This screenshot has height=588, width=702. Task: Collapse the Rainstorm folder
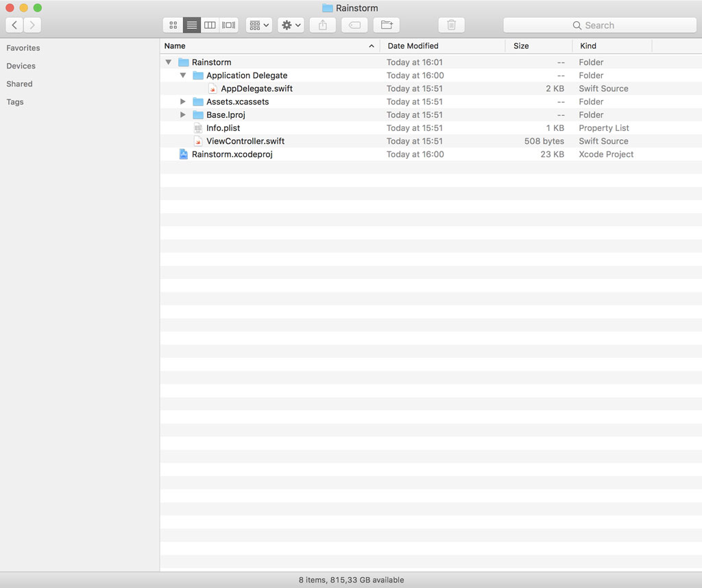pos(168,62)
